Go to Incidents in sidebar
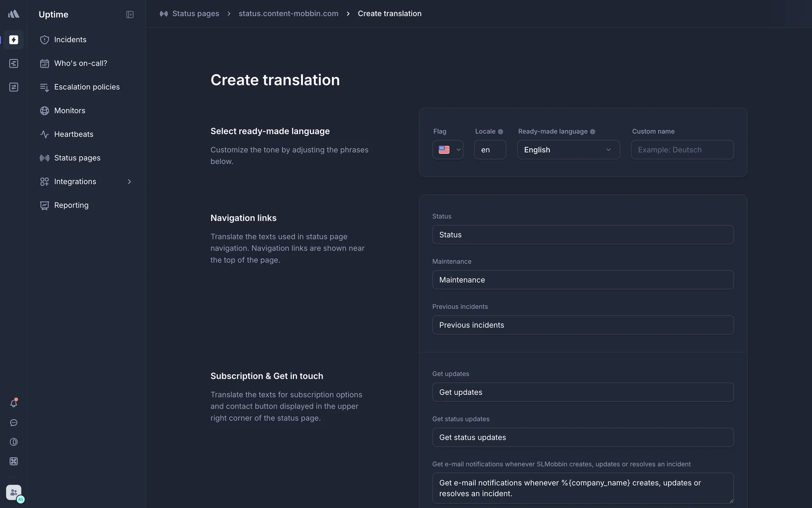The image size is (812, 508). [70, 40]
